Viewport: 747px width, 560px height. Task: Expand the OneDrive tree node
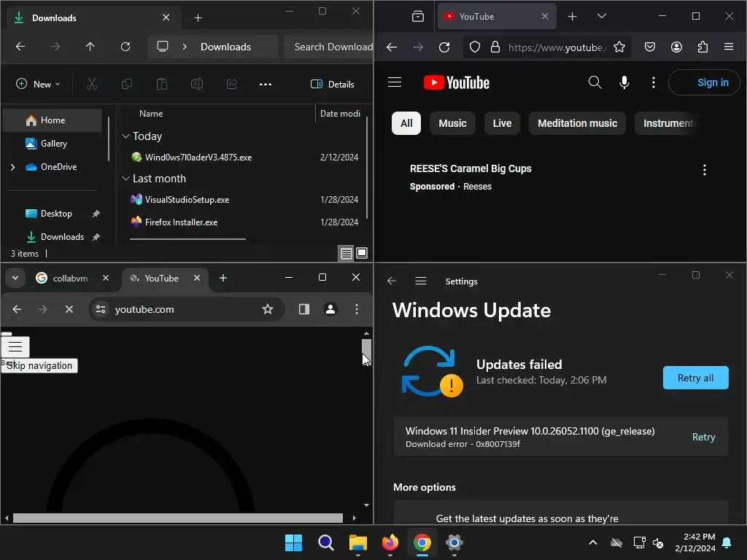click(x=13, y=167)
